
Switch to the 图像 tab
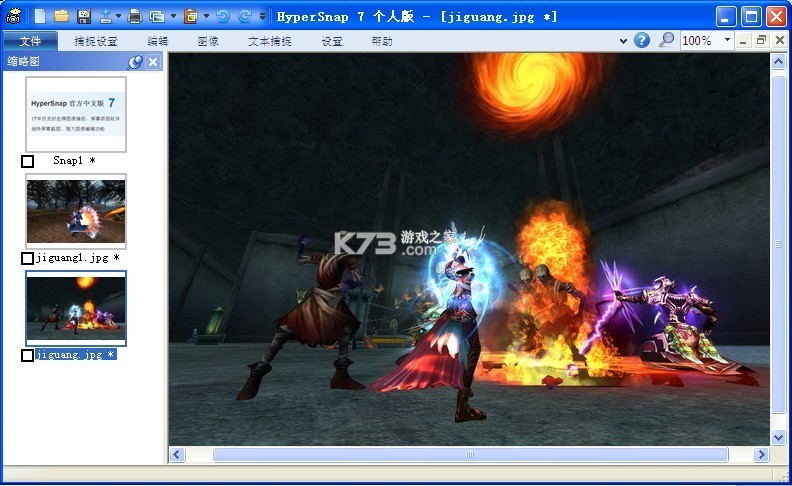coord(208,41)
